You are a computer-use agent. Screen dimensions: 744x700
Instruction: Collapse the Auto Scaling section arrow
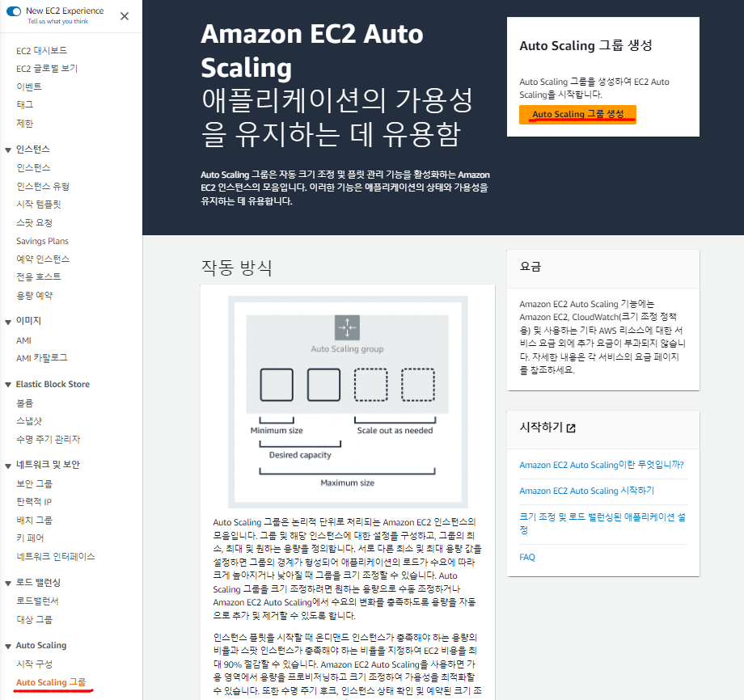click(x=8, y=646)
